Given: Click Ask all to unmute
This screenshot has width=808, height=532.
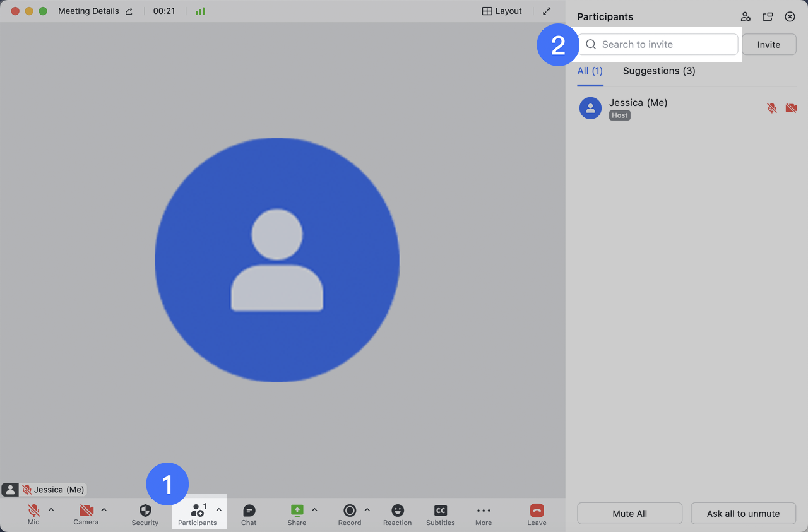Looking at the screenshot, I should pos(743,513).
